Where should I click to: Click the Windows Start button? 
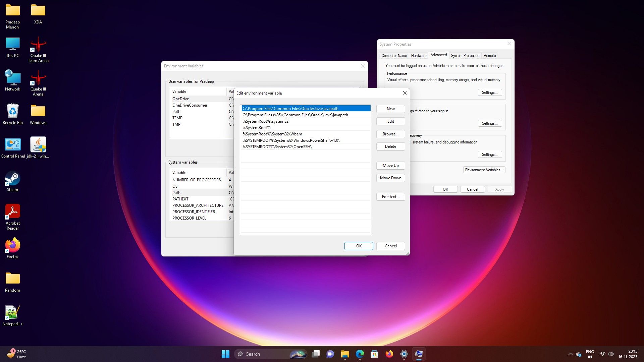click(x=225, y=354)
